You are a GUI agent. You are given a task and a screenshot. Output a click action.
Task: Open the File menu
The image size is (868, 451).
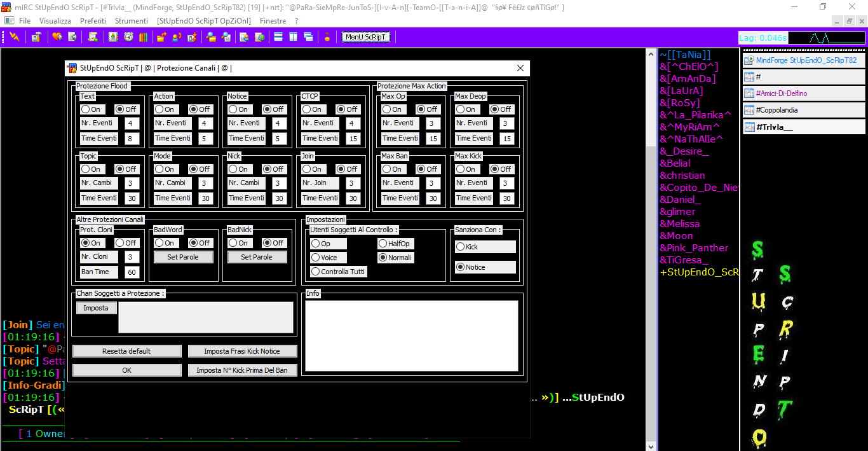[25, 21]
